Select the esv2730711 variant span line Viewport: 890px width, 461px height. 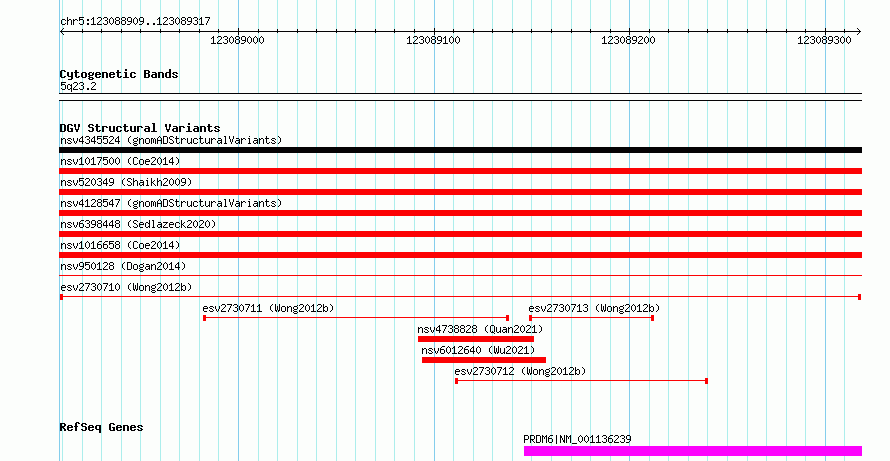point(356,318)
